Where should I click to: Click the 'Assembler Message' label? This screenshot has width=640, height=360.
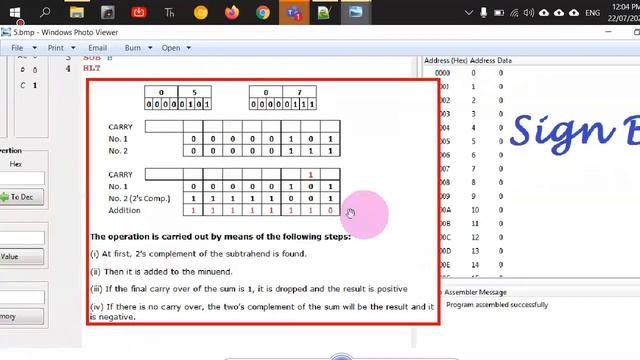pyautogui.click(x=475, y=292)
